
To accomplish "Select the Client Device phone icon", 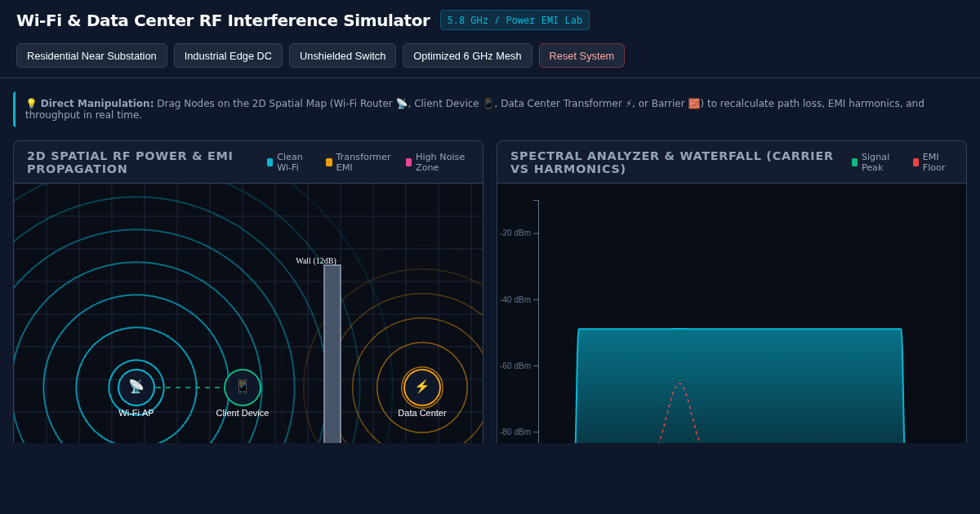I will [243, 387].
